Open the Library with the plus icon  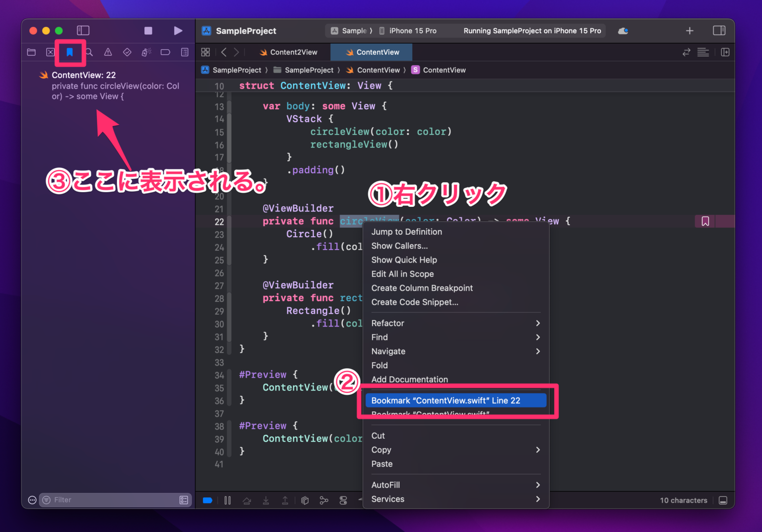point(690,30)
